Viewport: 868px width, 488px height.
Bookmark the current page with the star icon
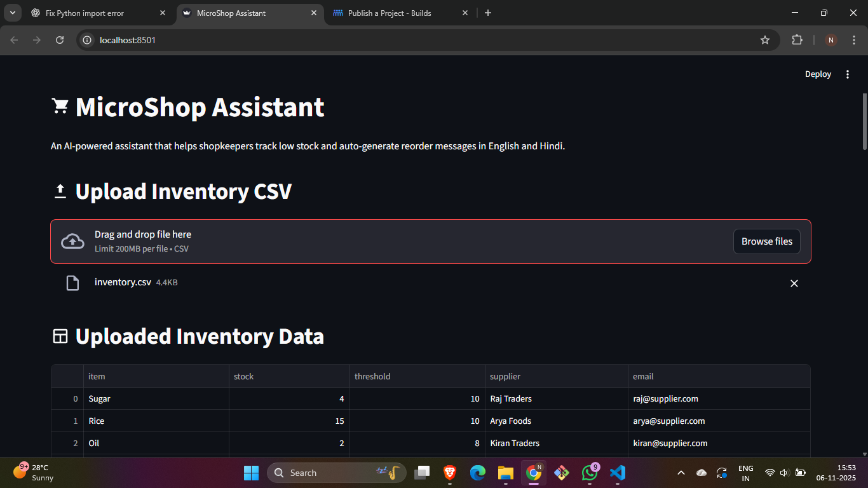[x=765, y=39]
